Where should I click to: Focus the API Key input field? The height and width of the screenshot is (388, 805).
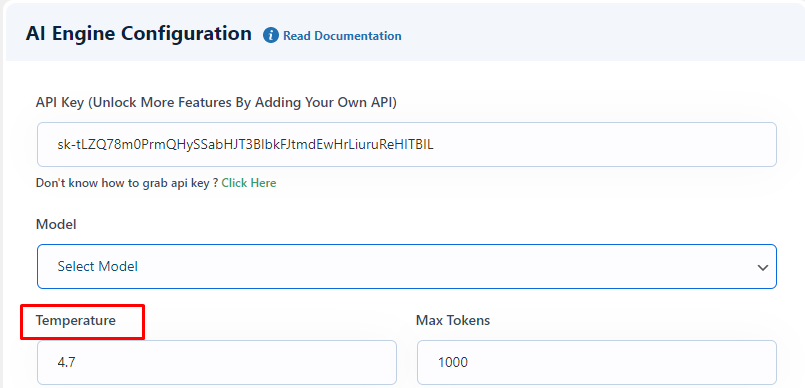tap(407, 144)
